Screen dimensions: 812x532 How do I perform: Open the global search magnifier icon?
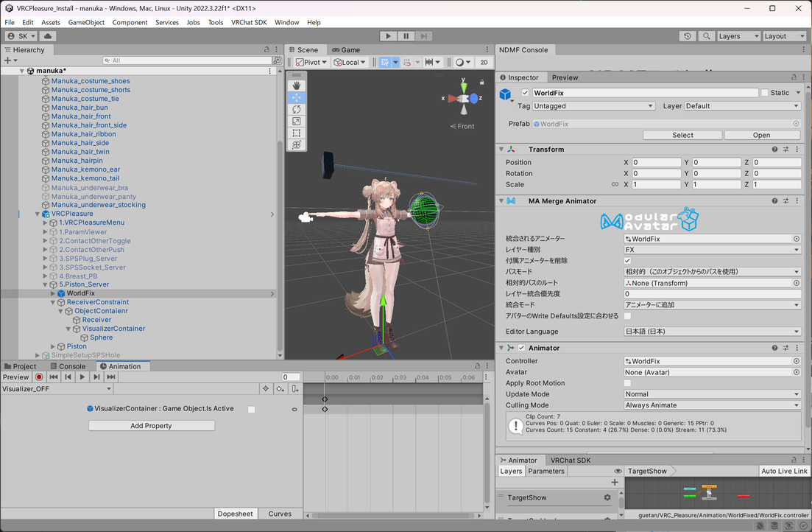pos(706,36)
